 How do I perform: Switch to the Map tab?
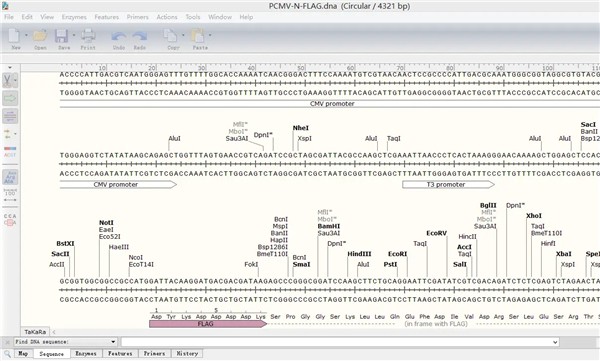[23, 353]
